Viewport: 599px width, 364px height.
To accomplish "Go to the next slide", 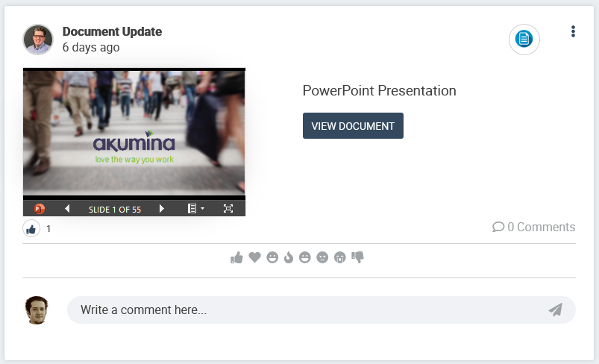I will [162, 209].
